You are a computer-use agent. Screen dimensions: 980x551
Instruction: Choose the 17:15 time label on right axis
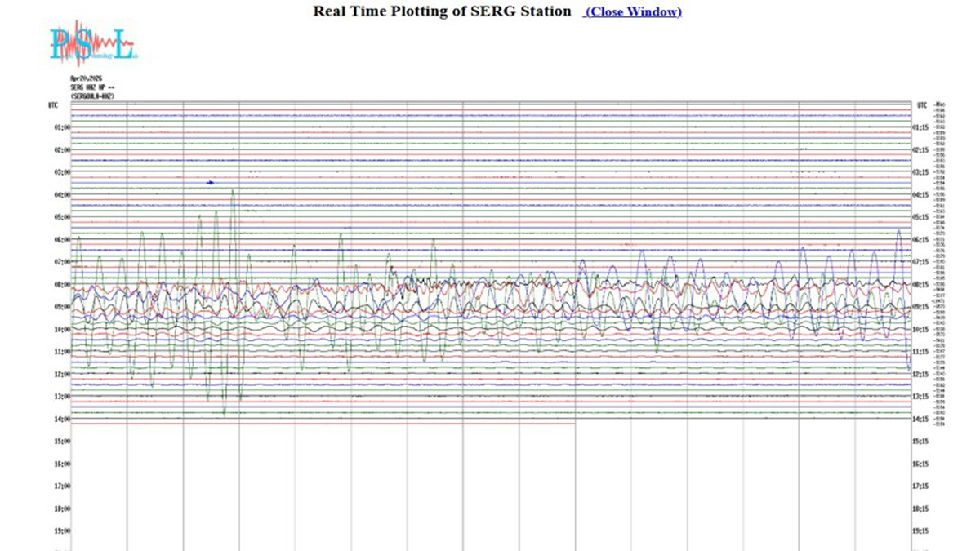click(920, 486)
